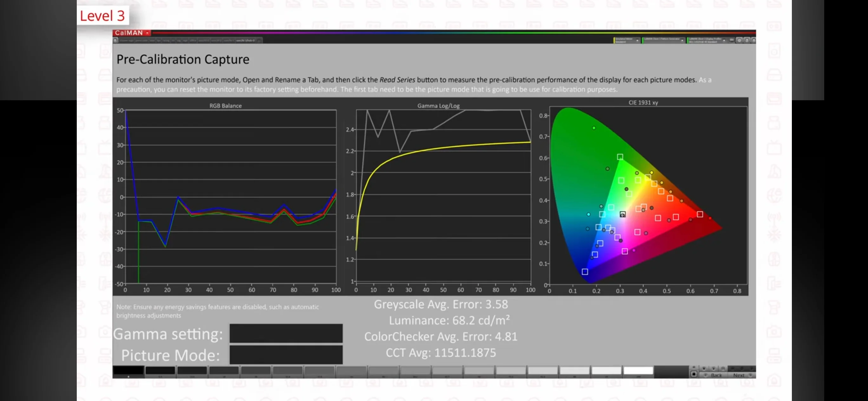Screen dimensions: 868x401
Task: Open the CalMAN main menu dropdown
Action: click(x=132, y=33)
